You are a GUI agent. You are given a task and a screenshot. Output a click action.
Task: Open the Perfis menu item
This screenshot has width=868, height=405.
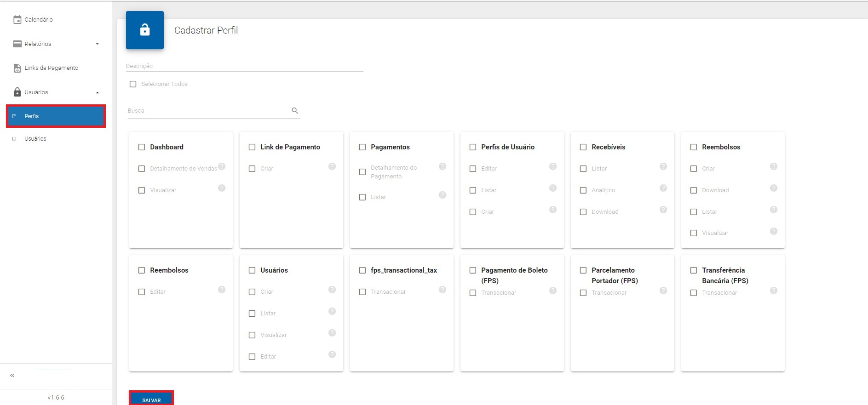pos(56,116)
